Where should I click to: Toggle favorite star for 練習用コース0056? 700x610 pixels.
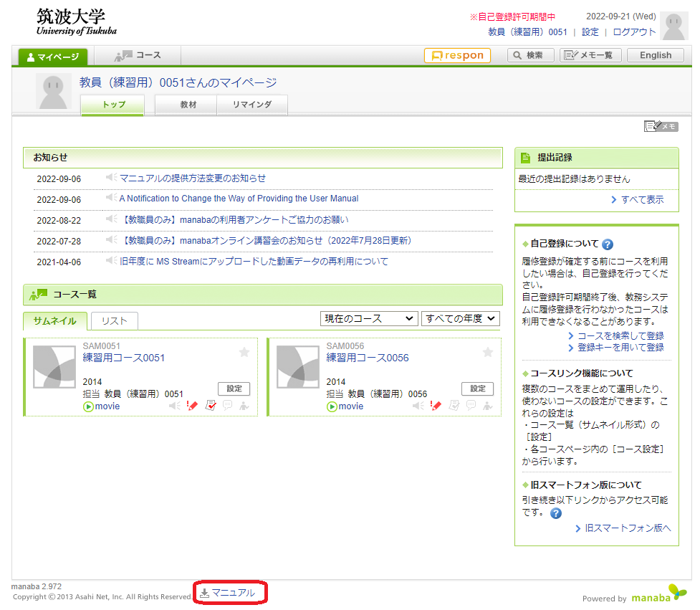coord(488,353)
